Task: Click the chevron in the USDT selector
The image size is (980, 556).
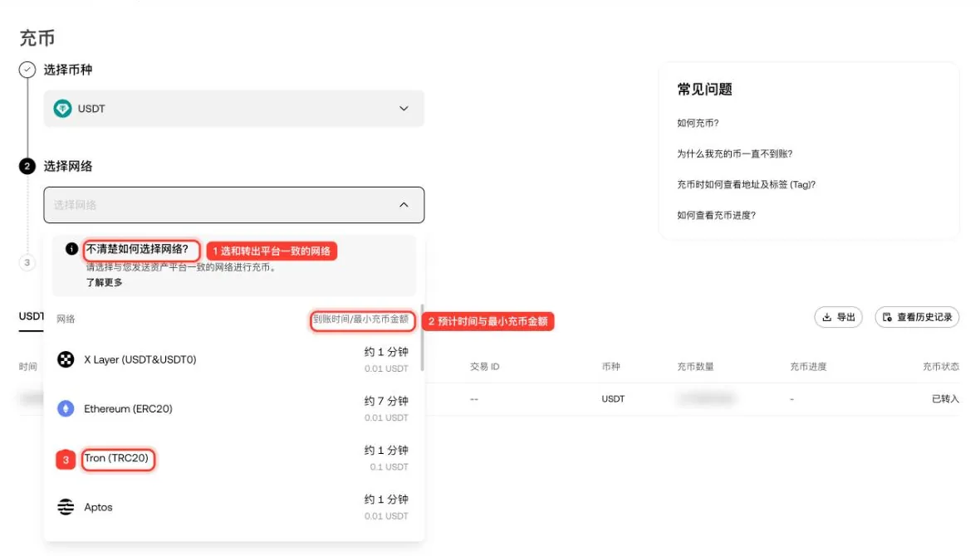Action: coord(404,109)
